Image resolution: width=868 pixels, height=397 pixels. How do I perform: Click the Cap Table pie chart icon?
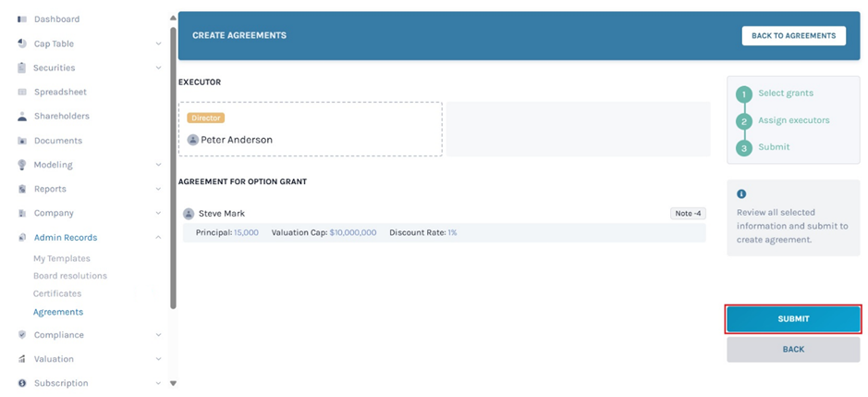22,43
